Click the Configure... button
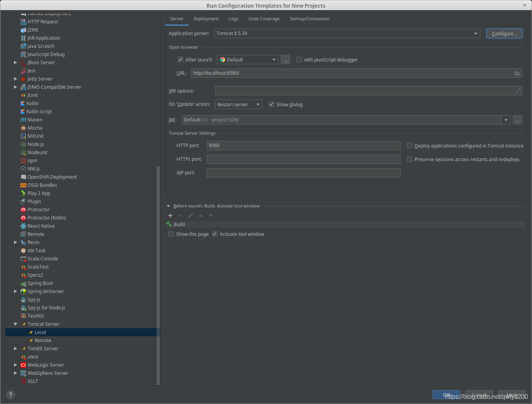This screenshot has height=404, width=532. pyautogui.click(x=504, y=34)
